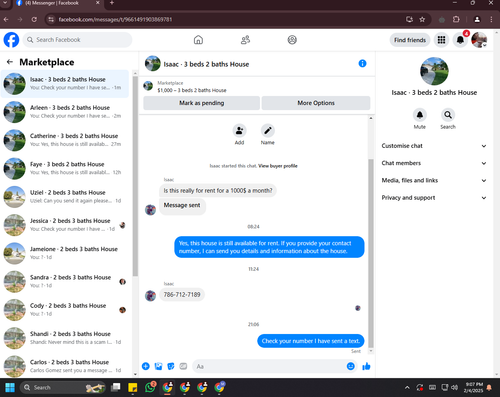
Task: Click the phone number 786-712-7189 message
Action: point(182,295)
